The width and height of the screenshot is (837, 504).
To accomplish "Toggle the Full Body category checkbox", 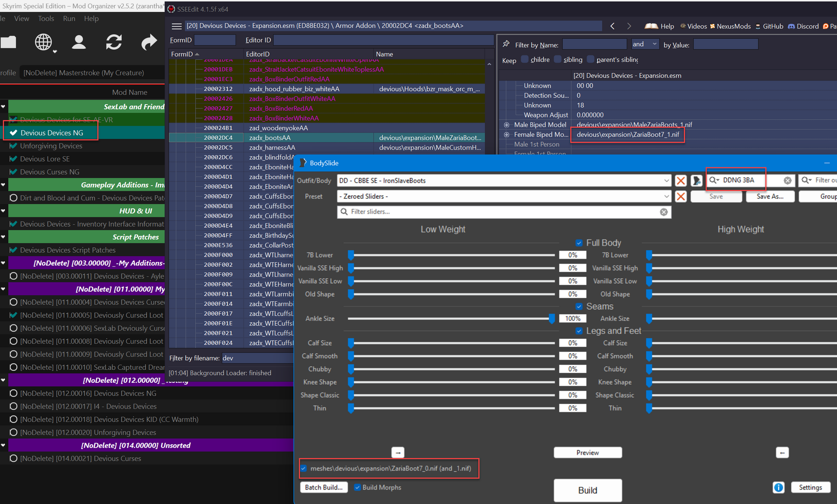I will [579, 243].
